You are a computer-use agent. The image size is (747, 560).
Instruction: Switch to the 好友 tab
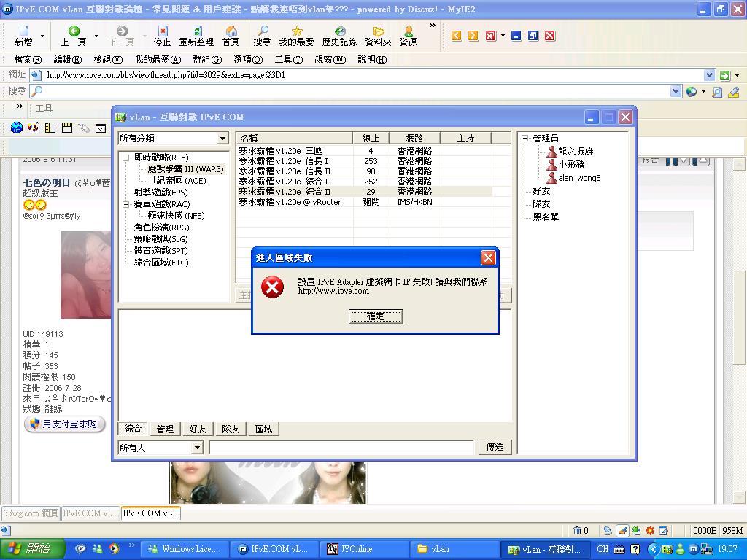[x=198, y=429]
